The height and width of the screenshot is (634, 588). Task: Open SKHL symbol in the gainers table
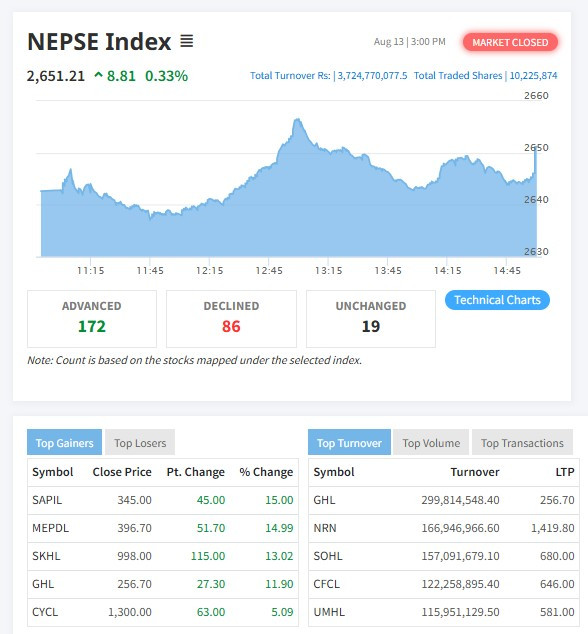coord(46,556)
